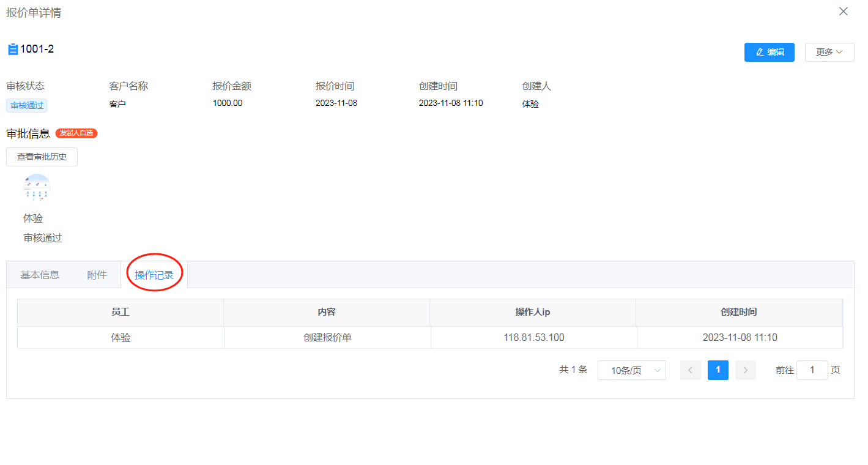Image resolution: width=868 pixels, height=465 pixels.
Task: Click the 创建报价单 record cell
Action: tap(327, 338)
